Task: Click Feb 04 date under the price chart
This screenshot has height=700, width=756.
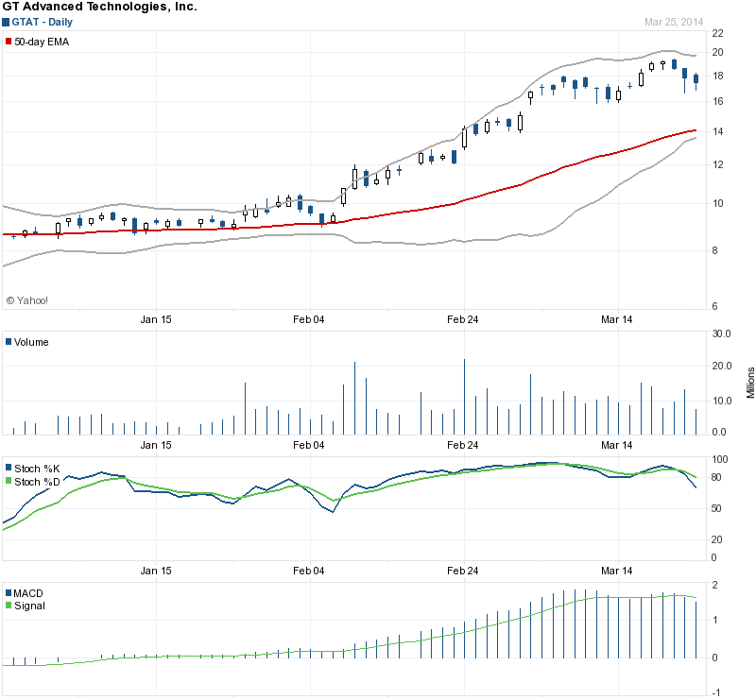Action: pos(309,319)
